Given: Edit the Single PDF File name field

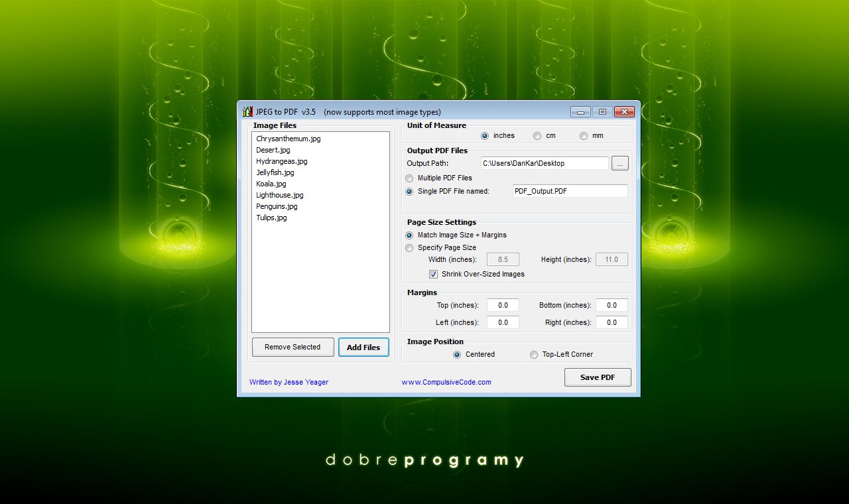Looking at the screenshot, I should pyautogui.click(x=569, y=190).
